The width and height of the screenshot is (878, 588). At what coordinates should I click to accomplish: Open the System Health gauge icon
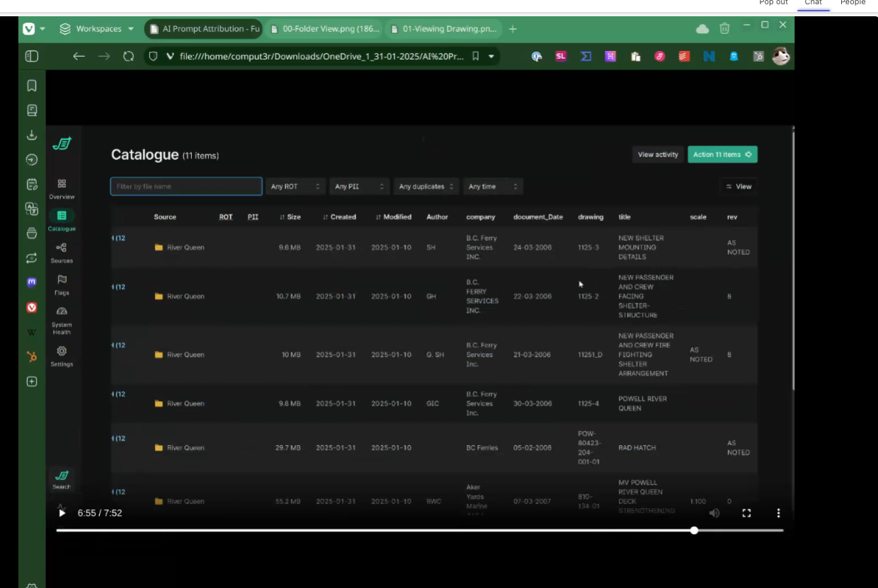tap(62, 311)
